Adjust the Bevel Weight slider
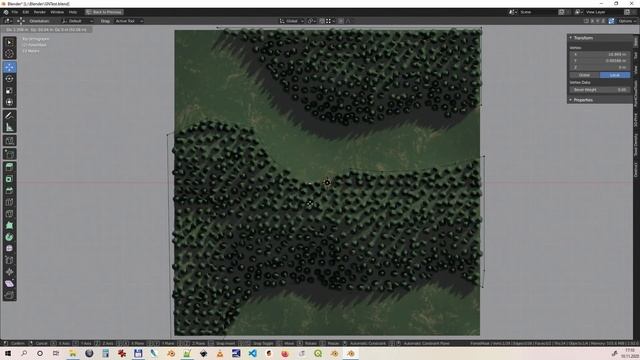Image resolution: width=640 pixels, height=360 pixels. point(600,89)
